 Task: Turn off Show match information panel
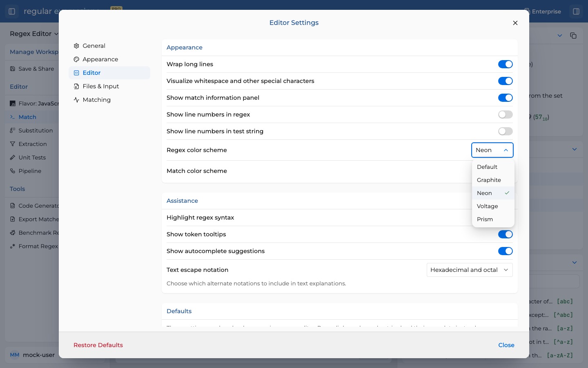tap(506, 98)
